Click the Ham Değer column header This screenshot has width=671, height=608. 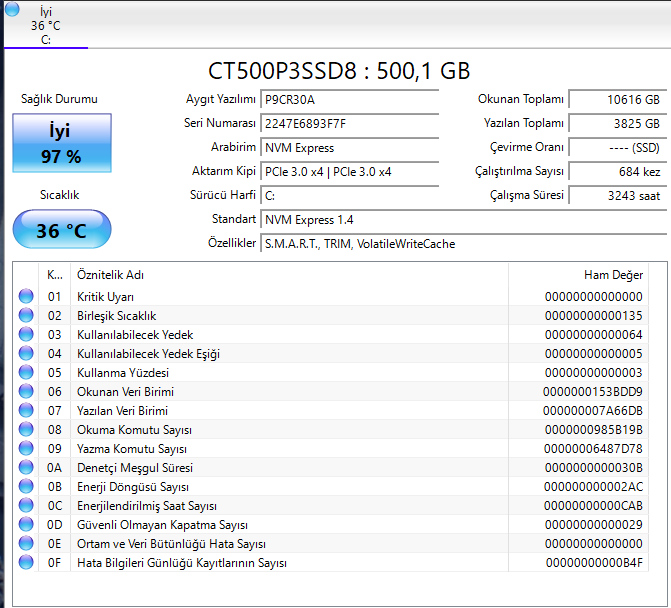click(x=579, y=275)
